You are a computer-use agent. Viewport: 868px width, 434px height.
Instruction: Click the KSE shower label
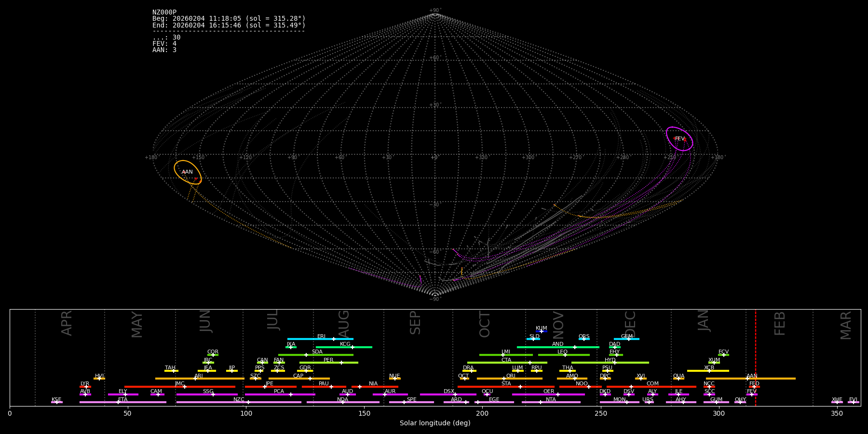[x=56, y=400]
